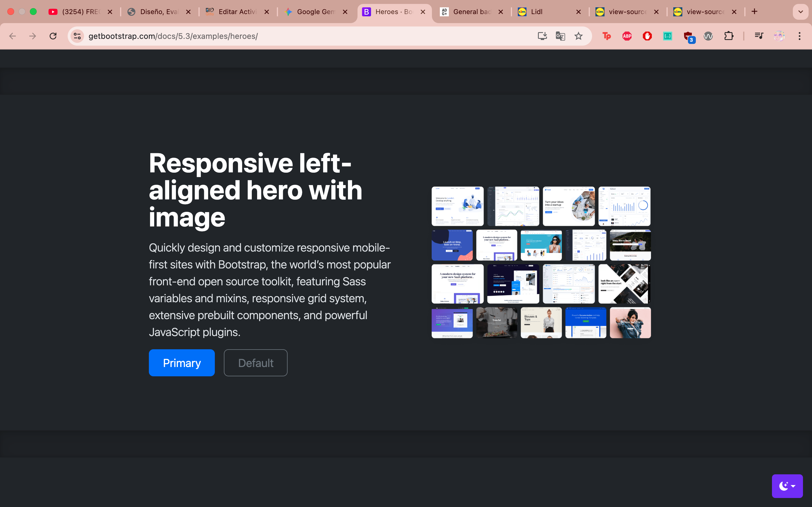This screenshot has width=812, height=507.
Task: Click the outlined Default button
Action: (255, 363)
